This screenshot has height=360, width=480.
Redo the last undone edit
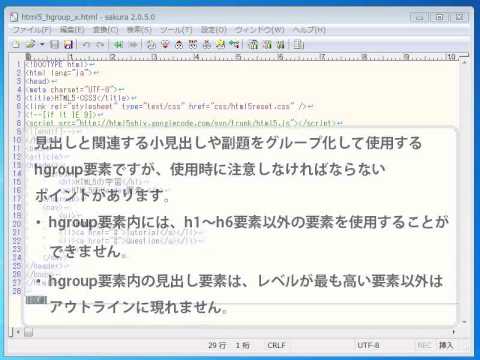click(x=100, y=44)
